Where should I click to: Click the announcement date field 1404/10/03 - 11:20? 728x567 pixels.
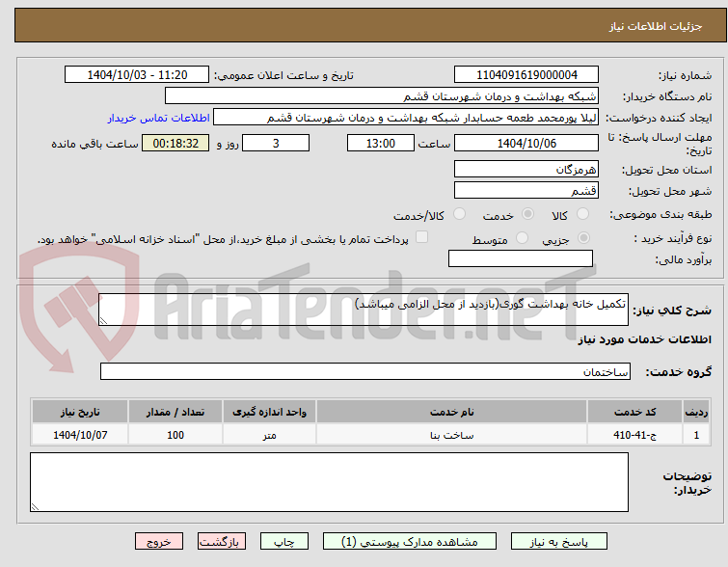point(137,75)
